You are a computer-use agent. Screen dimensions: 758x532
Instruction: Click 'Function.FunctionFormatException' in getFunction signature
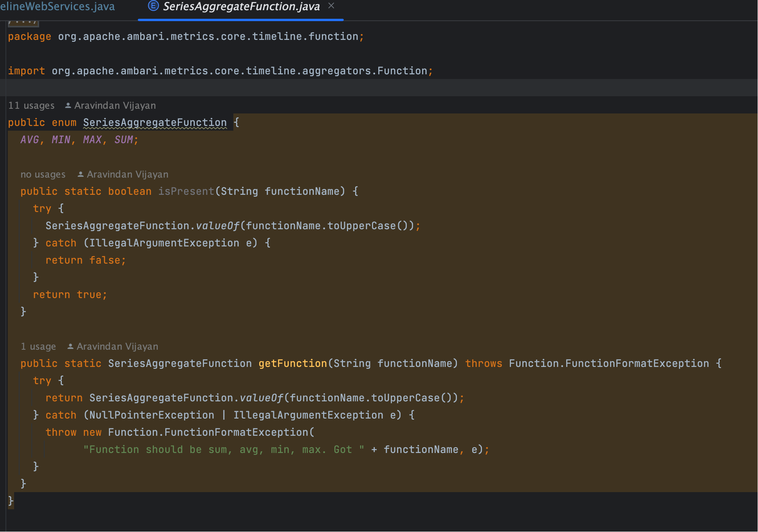point(609,364)
